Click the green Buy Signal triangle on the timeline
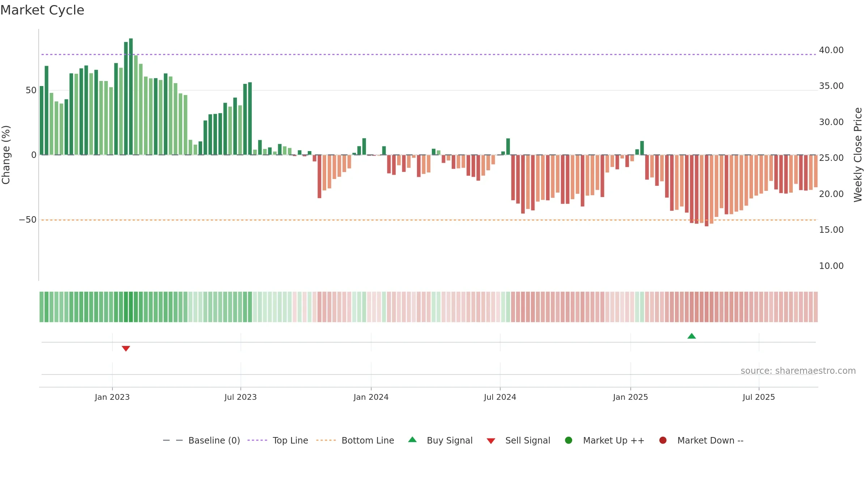 (x=692, y=336)
